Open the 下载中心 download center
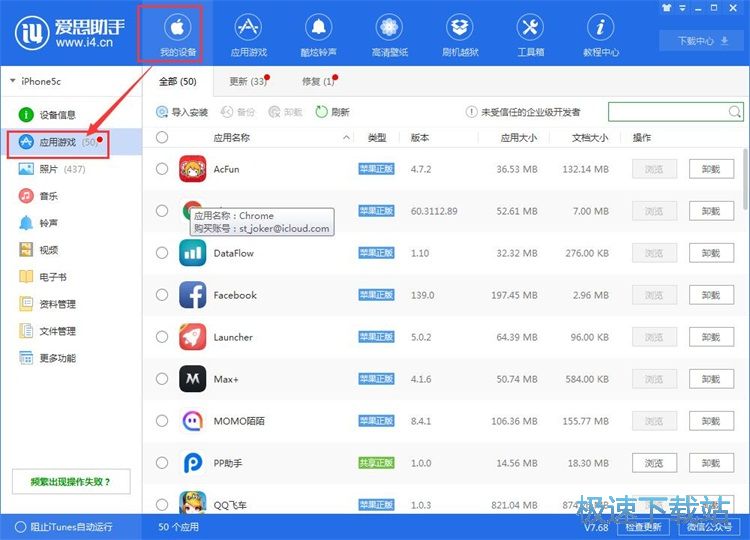Screen dimensions: 750x540 click(x=702, y=41)
